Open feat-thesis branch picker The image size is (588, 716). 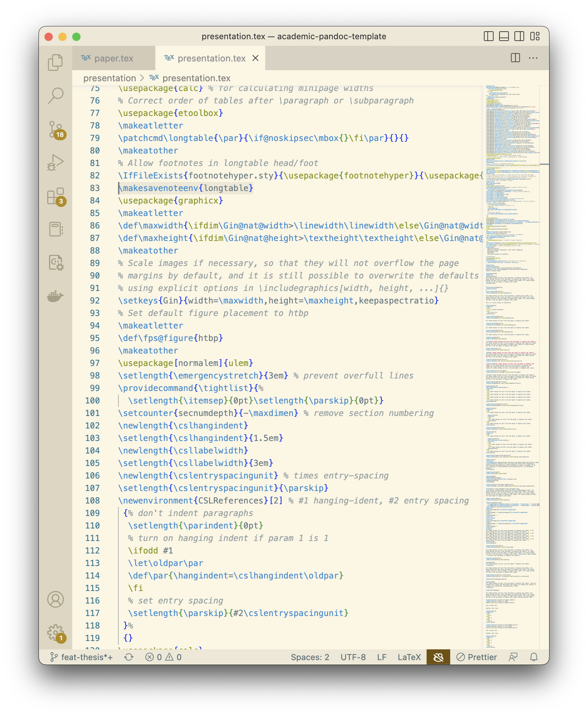82,657
